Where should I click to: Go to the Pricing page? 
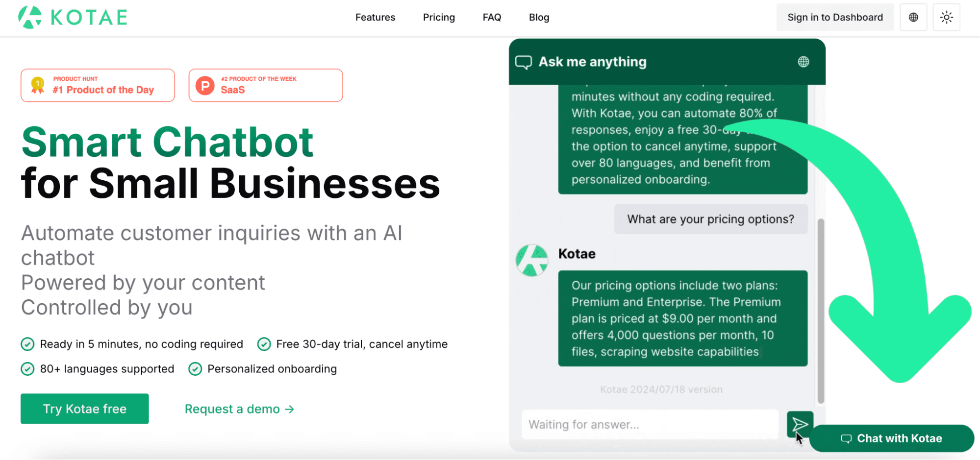[439, 17]
